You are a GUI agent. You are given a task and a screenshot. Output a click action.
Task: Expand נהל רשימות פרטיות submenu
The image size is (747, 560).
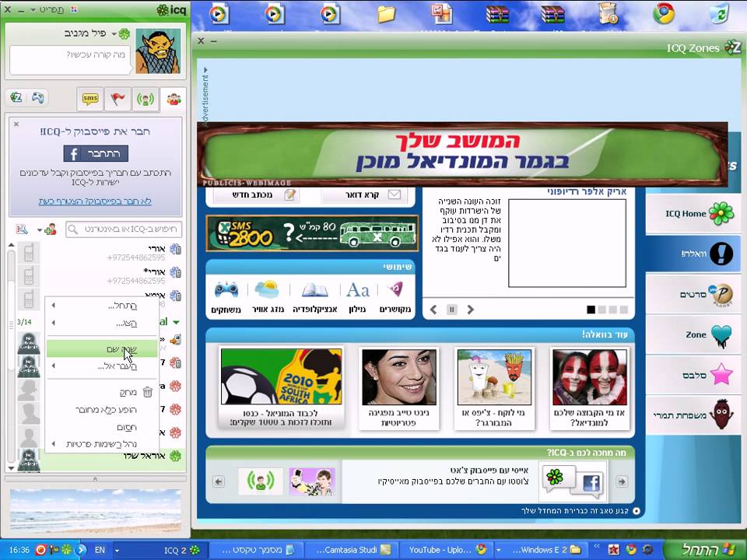tap(102, 444)
